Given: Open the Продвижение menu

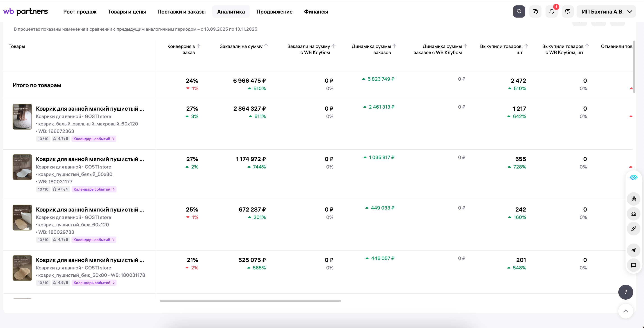Looking at the screenshot, I should coord(274,11).
